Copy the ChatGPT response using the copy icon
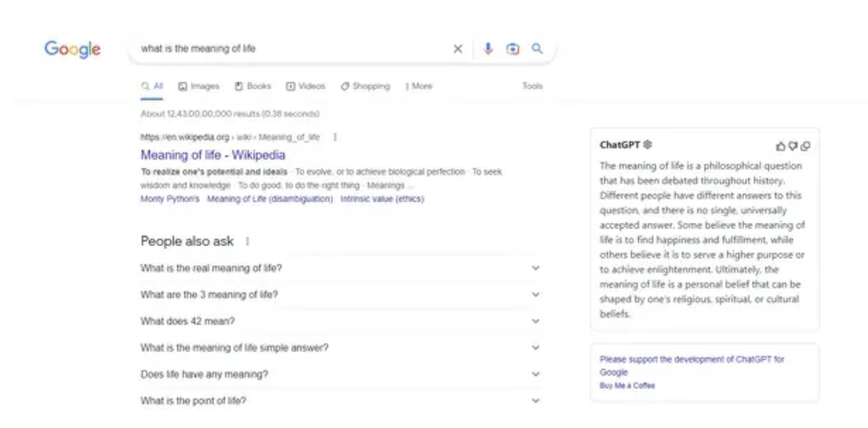 pos(806,146)
